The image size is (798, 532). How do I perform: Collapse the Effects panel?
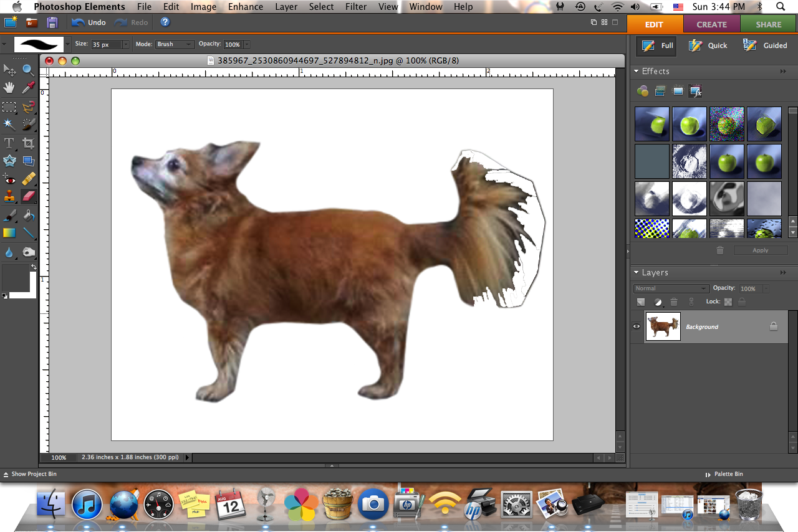[x=636, y=71]
